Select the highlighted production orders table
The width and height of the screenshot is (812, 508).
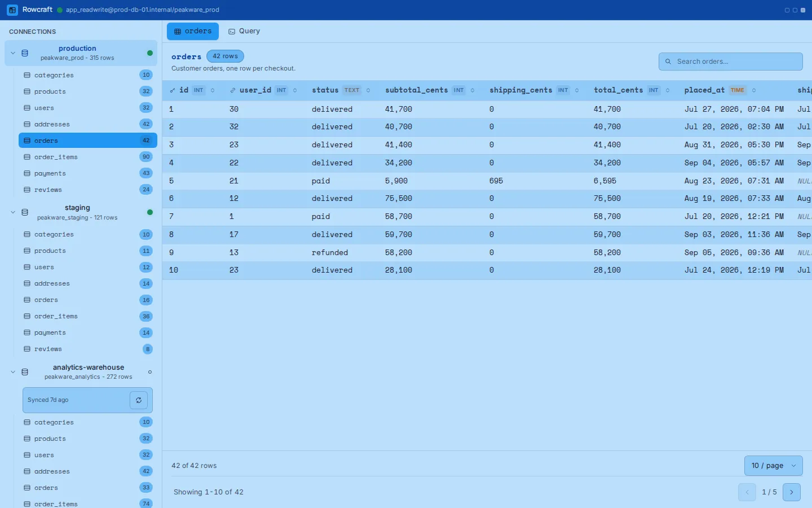pos(88,141)
